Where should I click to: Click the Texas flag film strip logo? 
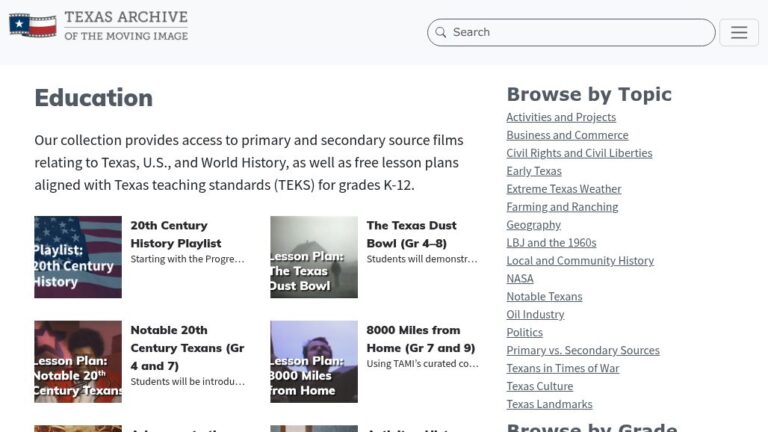coord(32,25)
